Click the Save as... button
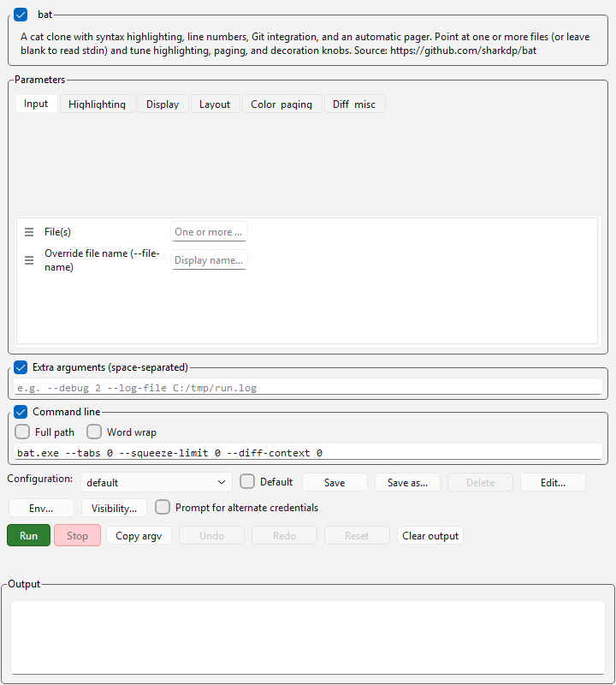The height and width of the screenshot is (685, 616). point(407,482)
